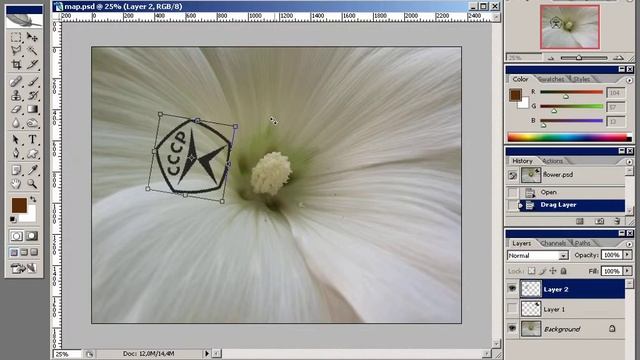The width and height of the screenshot is (640, 360).
Task: Open the status bar info arrow menu
Action: 207,353
